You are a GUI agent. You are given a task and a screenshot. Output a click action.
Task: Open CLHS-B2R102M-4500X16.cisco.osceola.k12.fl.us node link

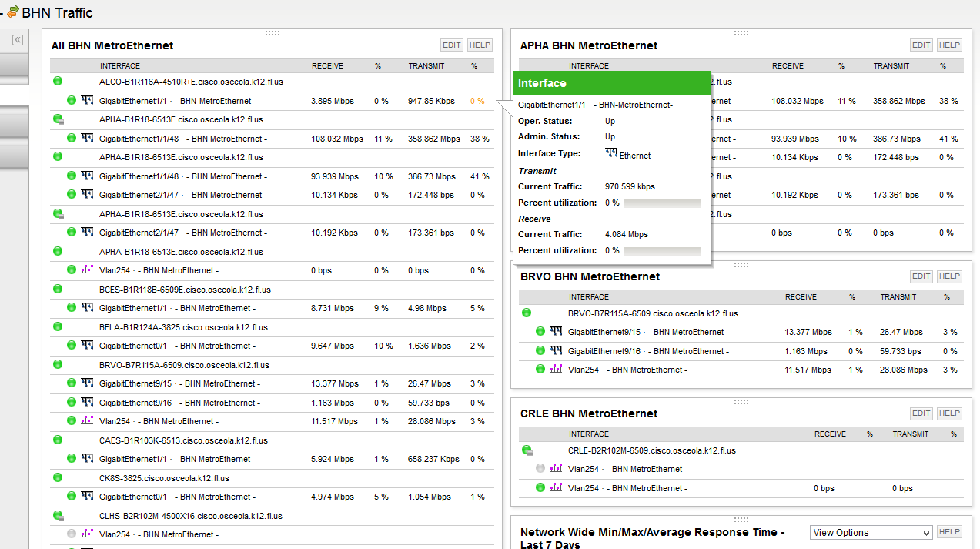click(x=191, y=516)
